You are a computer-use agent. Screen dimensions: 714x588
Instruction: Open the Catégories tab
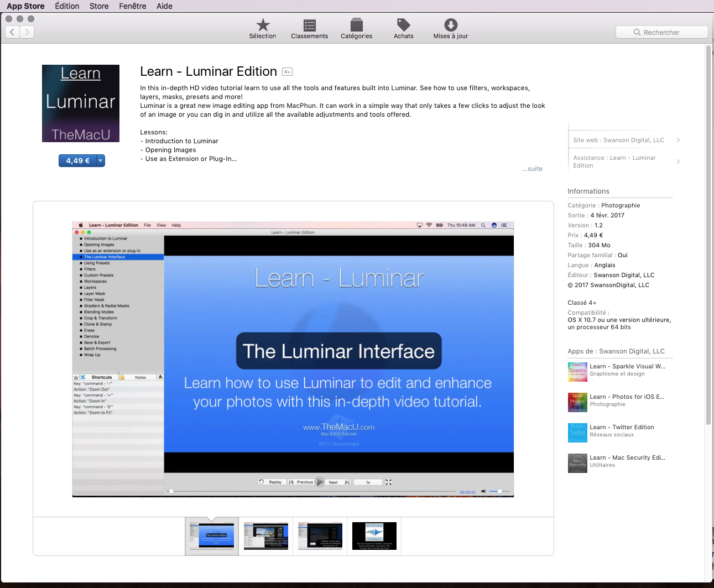tap(356, 29)
